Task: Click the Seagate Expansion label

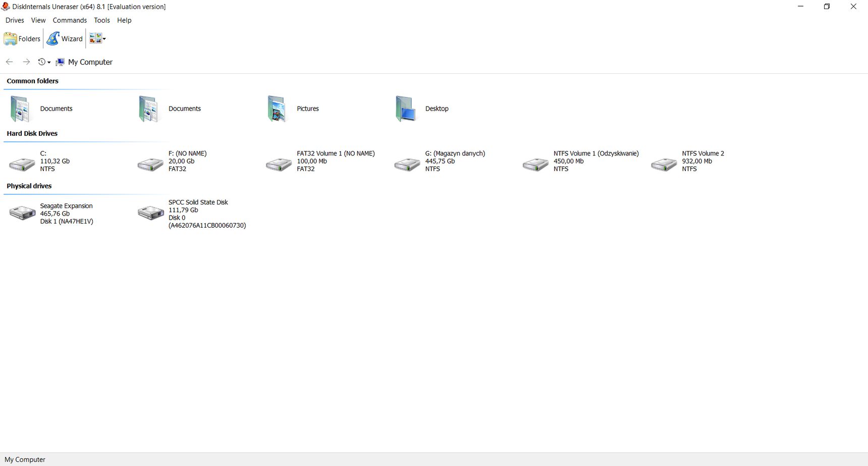Action: (67, 206)
